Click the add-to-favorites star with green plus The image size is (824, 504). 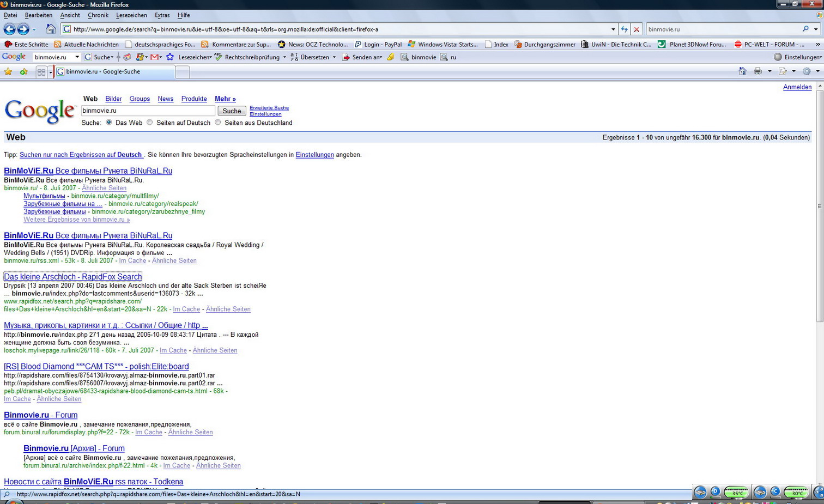click(x=23, y=71)
